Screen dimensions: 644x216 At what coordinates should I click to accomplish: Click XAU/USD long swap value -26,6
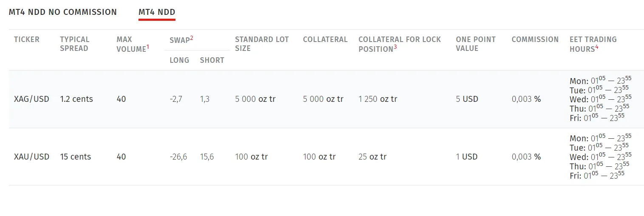pos(178,157)
